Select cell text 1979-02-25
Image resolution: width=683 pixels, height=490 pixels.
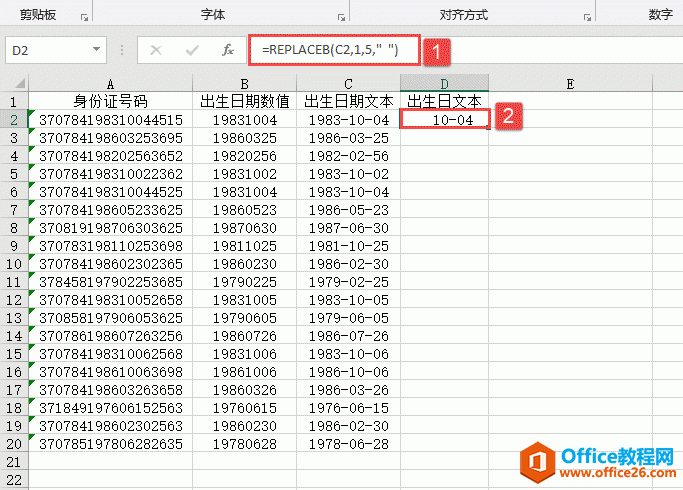tap(348, 282)
